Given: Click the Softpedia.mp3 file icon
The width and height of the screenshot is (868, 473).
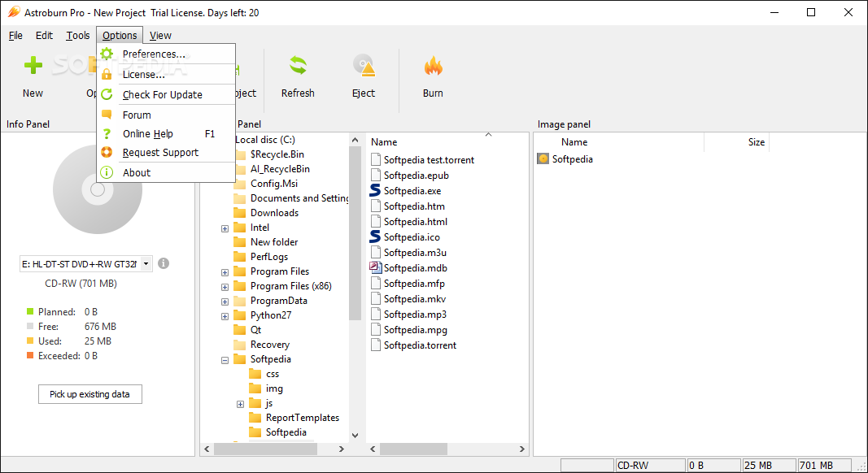Looking at the screenshot, I should [376, 315].
